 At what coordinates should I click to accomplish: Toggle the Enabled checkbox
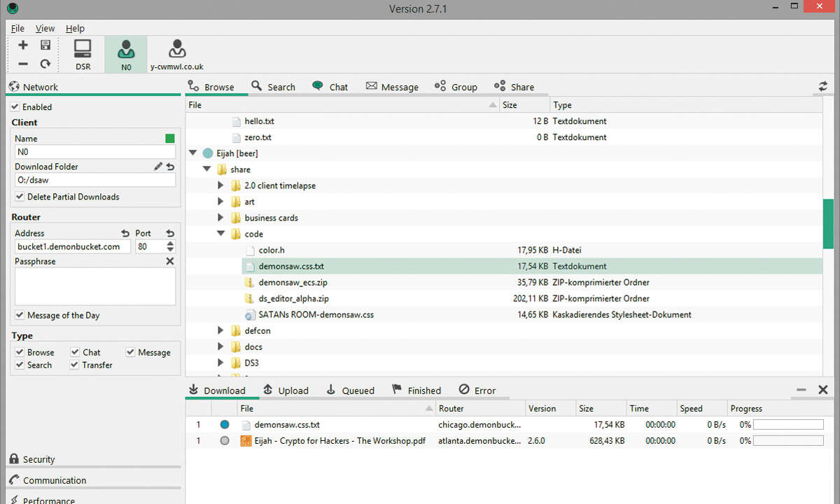click(x=15, y=107)
